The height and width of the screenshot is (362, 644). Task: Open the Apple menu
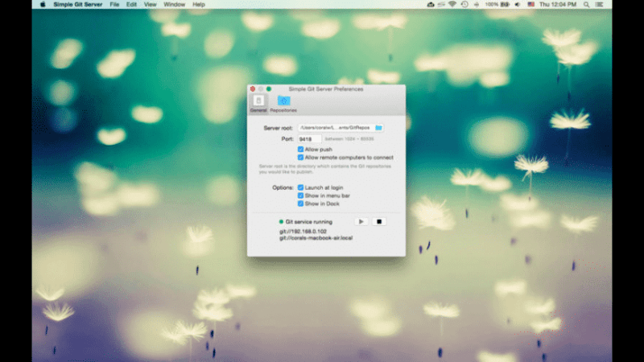pyautogui.click(x=43, y=5)
